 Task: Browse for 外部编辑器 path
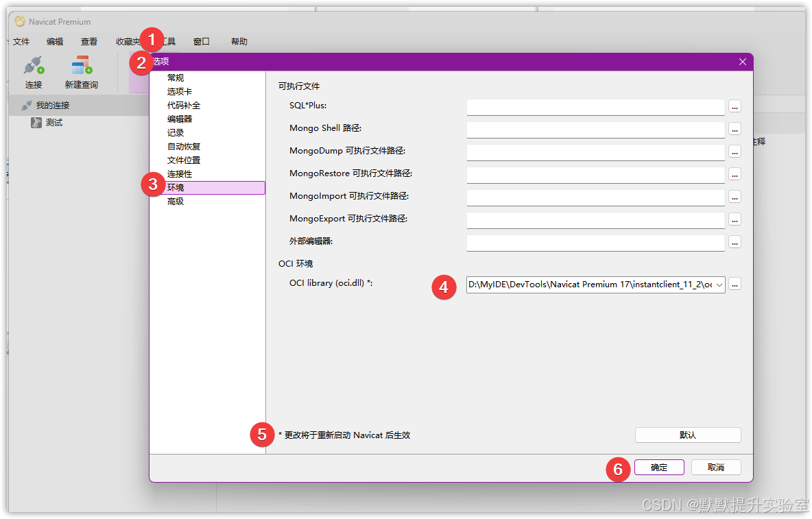click(735, 242)
